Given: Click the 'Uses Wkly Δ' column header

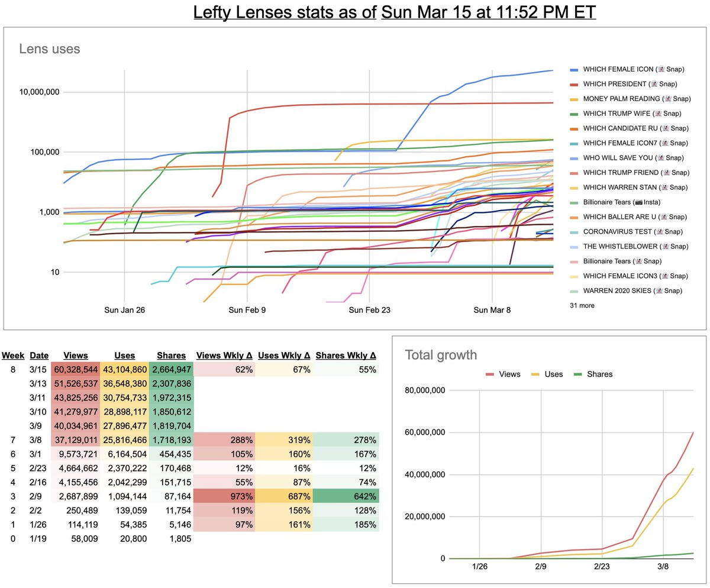Looking at the screenshot, I should tap(283, 356).
